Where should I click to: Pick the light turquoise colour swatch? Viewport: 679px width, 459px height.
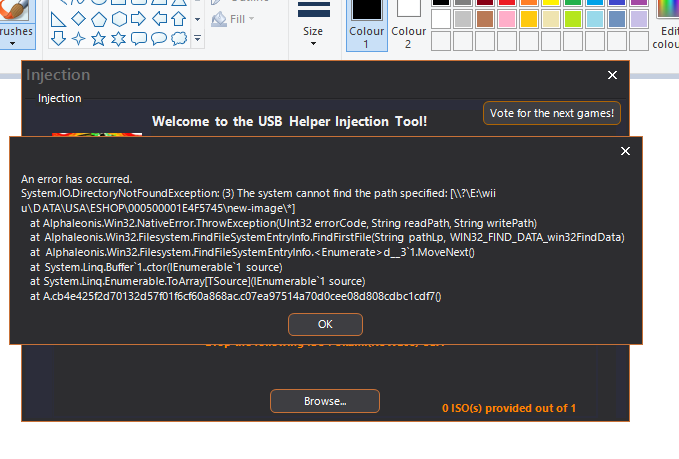pos(595,19)
